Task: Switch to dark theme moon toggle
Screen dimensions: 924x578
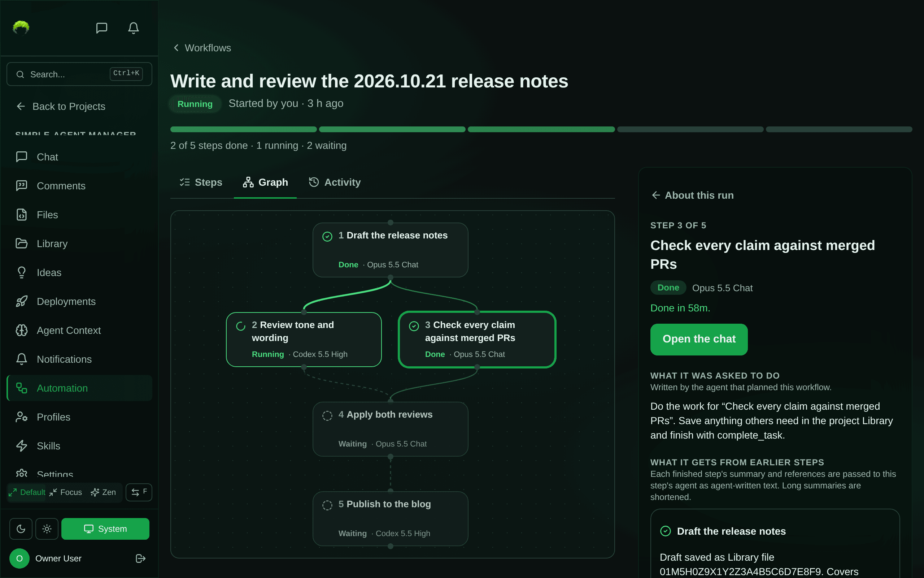Action: [21, 529]
